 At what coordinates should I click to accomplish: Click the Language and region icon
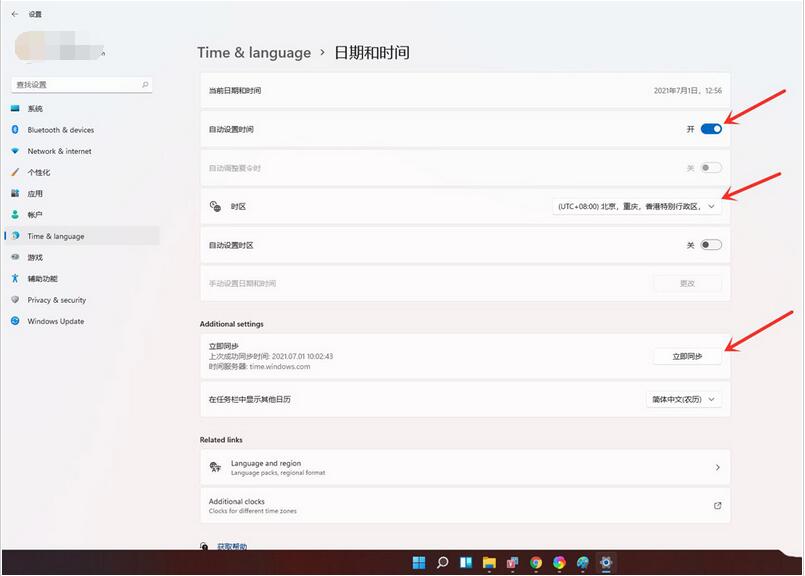click(215, 467)
